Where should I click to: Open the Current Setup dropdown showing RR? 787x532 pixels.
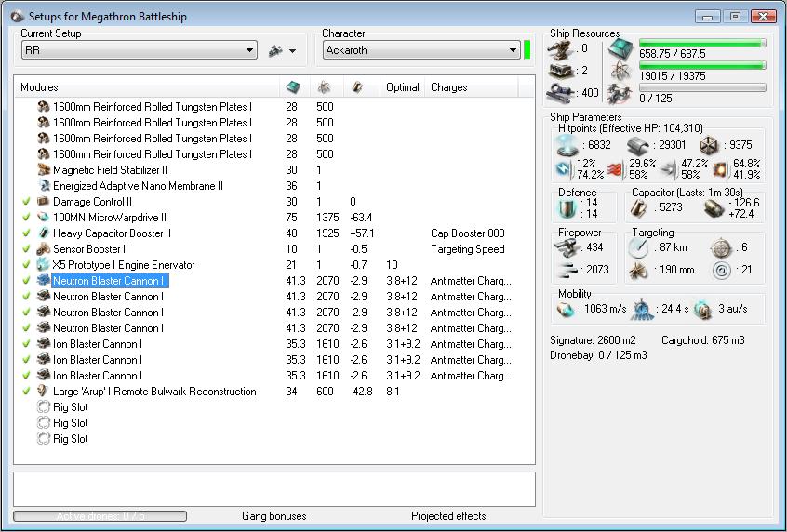249,50
